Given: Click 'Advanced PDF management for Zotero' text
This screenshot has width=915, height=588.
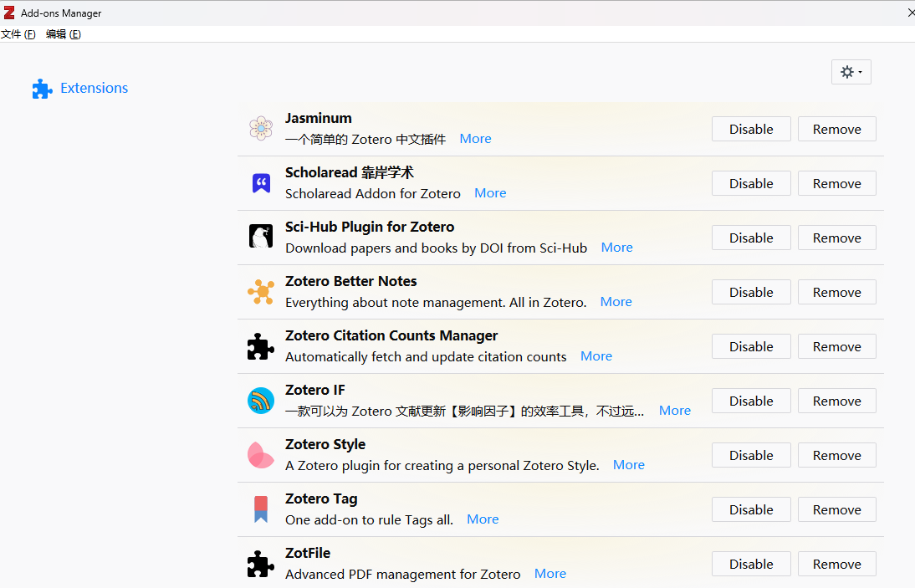Looking at the screenshot, I should tap(402, 574).
